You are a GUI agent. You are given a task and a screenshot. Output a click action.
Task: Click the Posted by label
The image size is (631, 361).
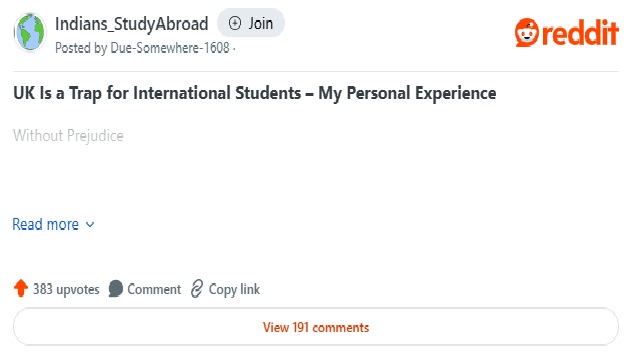click(x=81, y=48)
